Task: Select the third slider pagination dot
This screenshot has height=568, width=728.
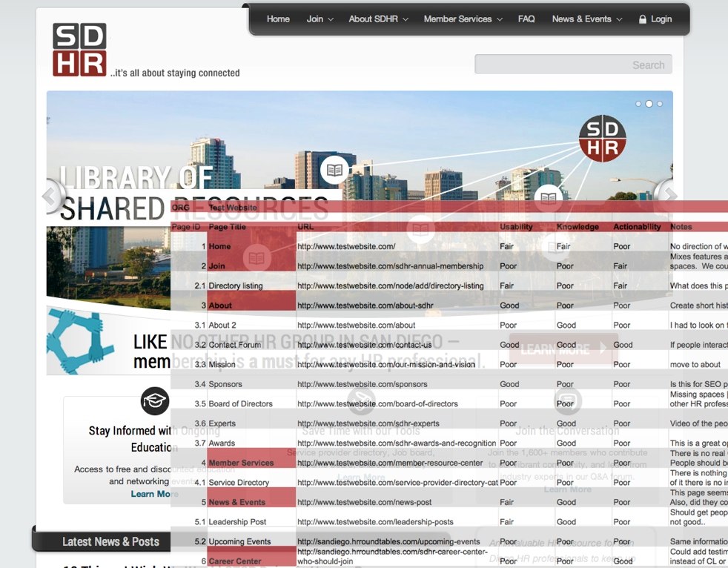Action: [660, 104]
